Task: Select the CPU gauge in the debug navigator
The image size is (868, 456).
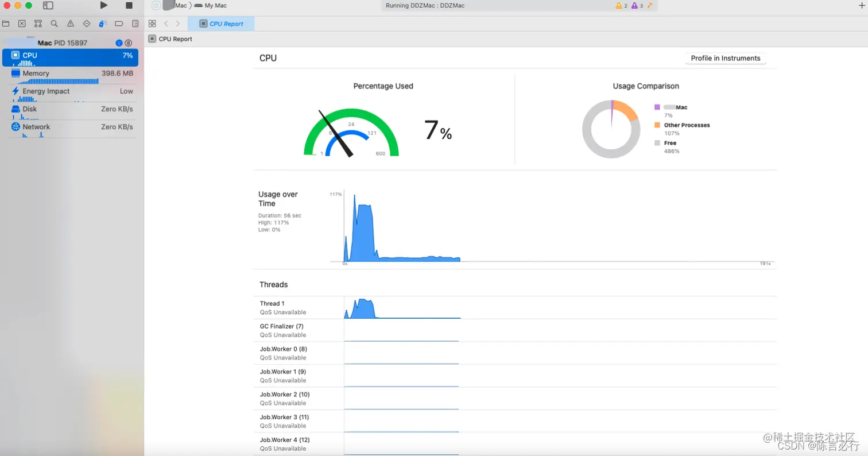Action: (x=70, y=57)
